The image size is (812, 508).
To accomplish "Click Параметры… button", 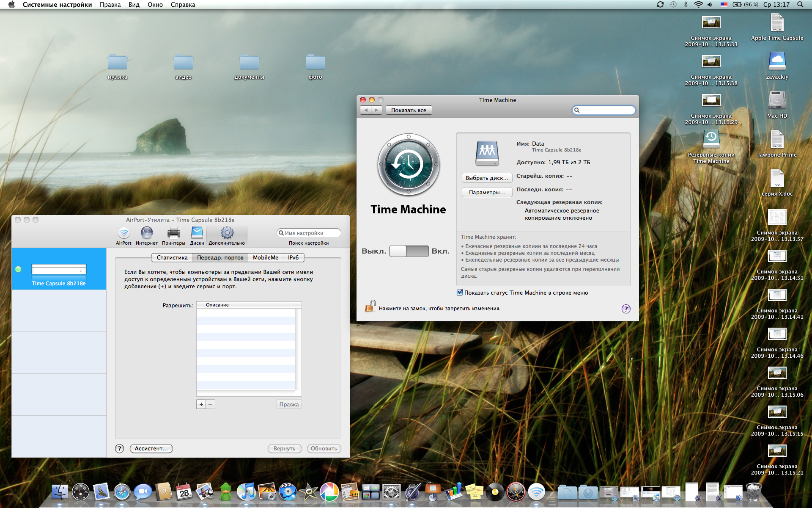I will click(487, 192).
